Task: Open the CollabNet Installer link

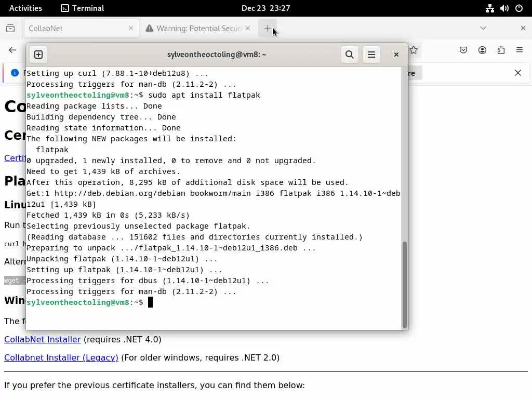Action: (x=43, y=339)
